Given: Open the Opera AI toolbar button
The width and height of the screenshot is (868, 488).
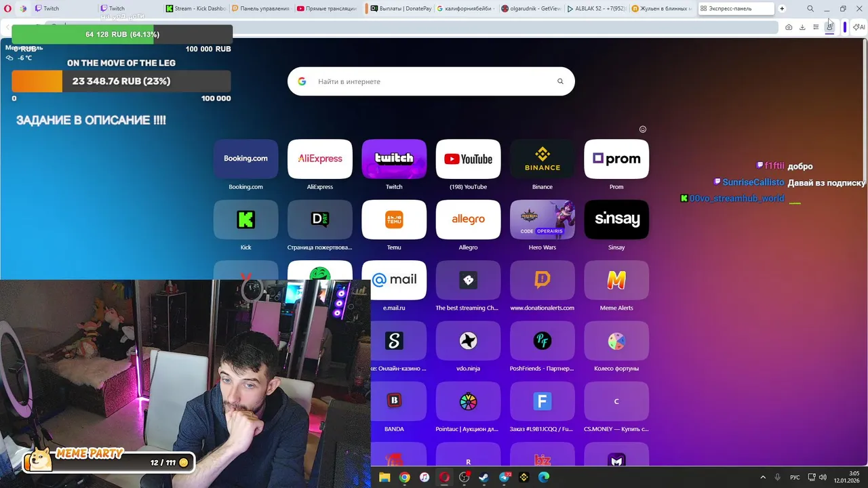Looking at the screenshot, I should (x=859, y=27).
